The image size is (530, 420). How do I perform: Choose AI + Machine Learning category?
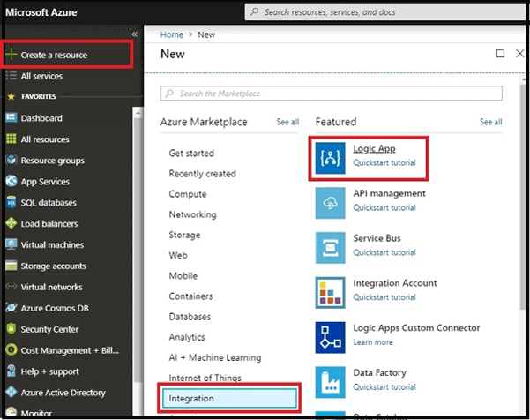tap(215, 357)
